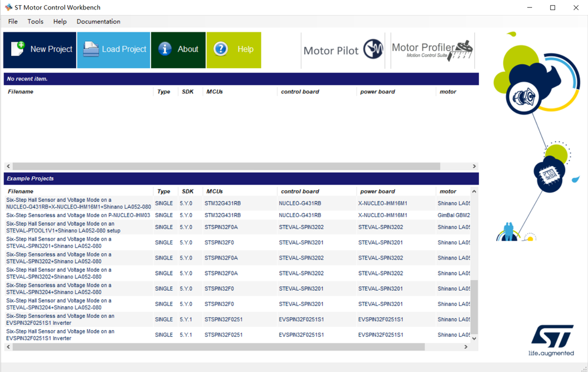Click the Load Project folder icon
This screenshot has width=588, height=372.
[91, 49]
